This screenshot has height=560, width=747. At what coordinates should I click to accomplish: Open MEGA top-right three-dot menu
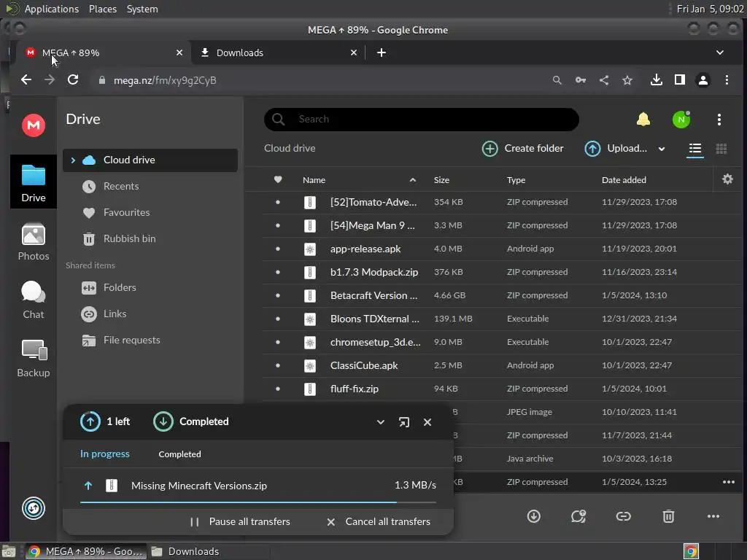click(719, 120)
